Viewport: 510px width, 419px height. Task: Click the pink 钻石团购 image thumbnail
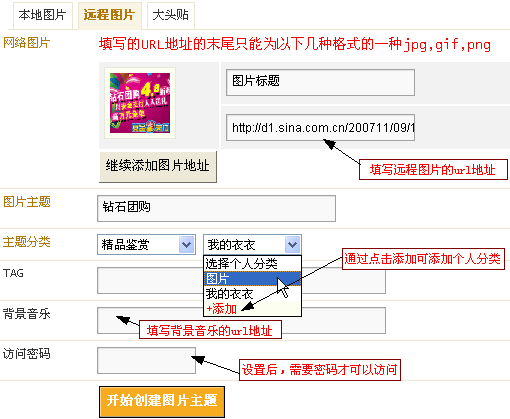[140, 103]
